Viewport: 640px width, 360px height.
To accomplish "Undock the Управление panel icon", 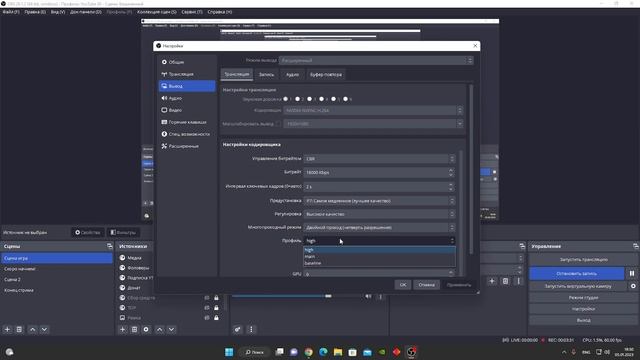I will pos(636,246).
